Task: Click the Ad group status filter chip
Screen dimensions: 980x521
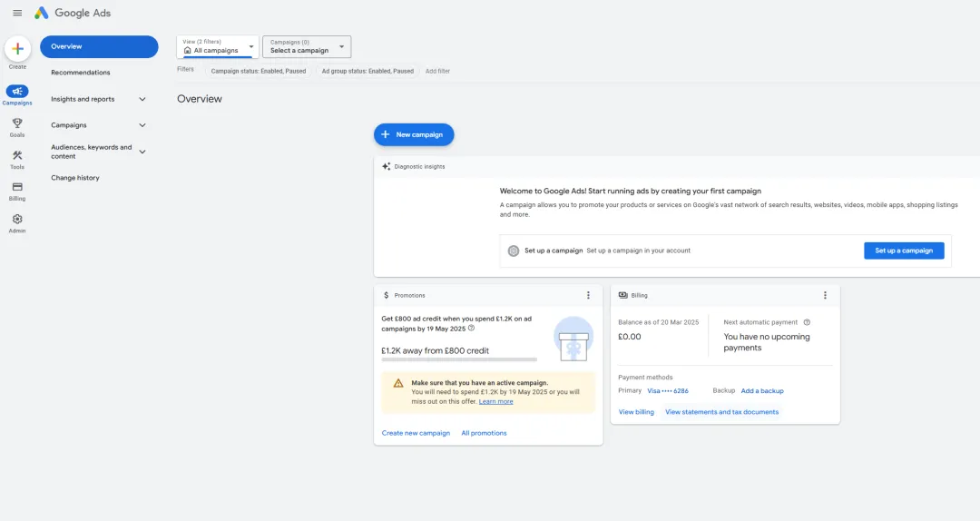Action: (x=367, y=72)
